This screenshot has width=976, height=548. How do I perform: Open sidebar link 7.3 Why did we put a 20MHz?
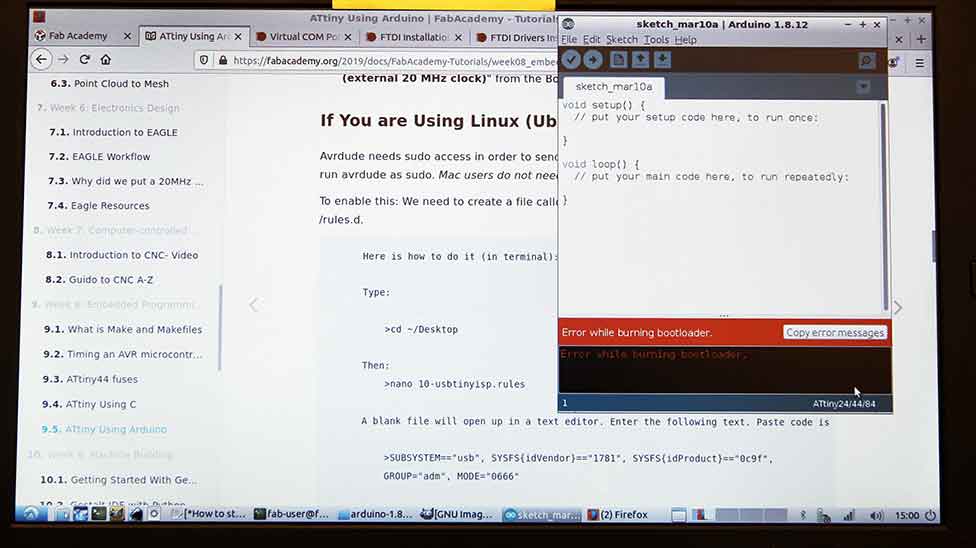click(126, 181)
